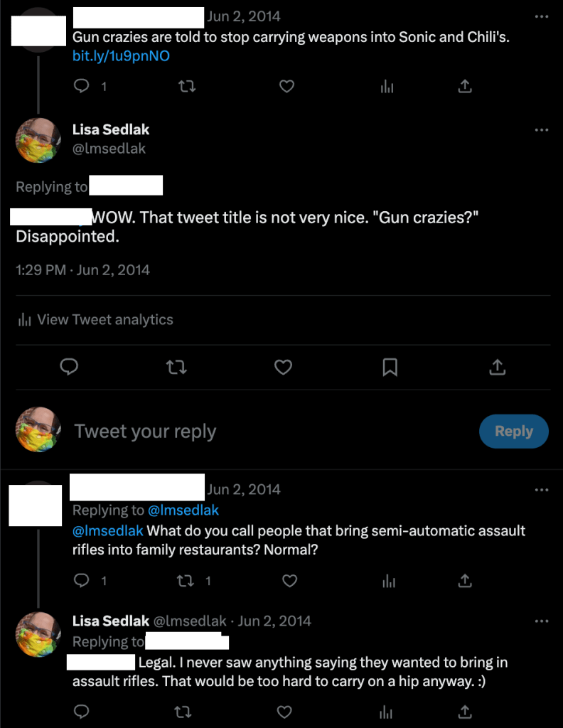Open more menu on "Legal" reply

pos(542,621)
